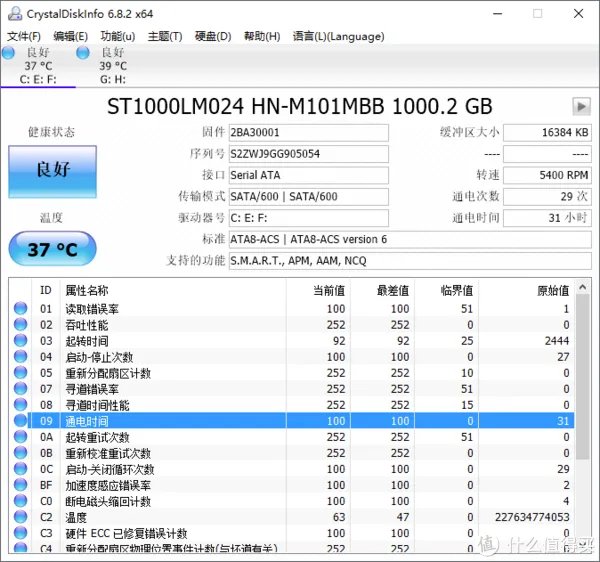Click the firmware field 2BA30001
The width and height of the screenshot is (600, 562).
[x=308, y=133]
